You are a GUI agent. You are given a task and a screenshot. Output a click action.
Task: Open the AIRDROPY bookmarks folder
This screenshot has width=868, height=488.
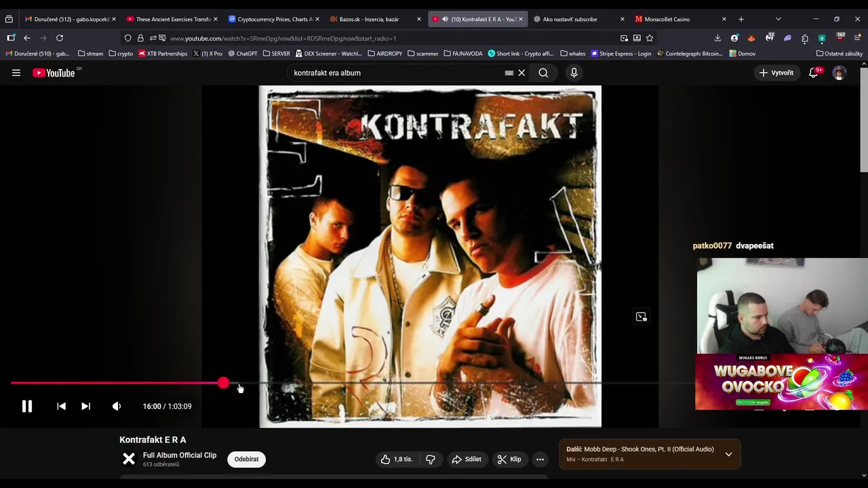[x=384, y=54]
